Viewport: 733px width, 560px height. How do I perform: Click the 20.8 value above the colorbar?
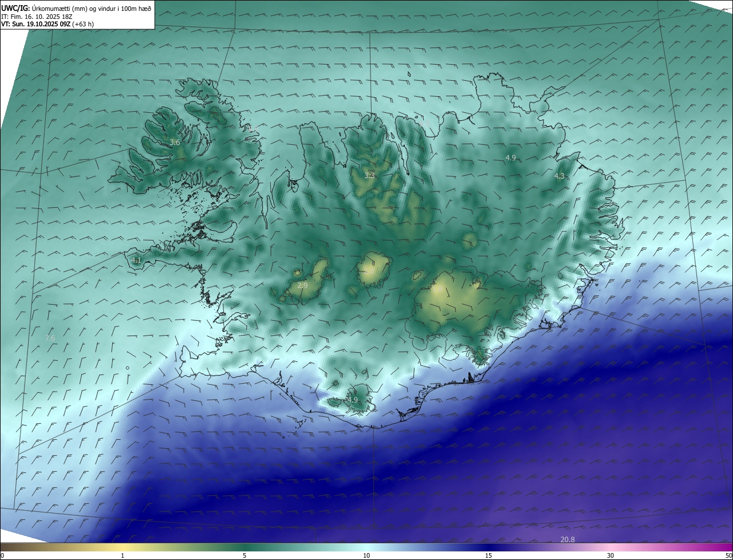click(568, 539)
